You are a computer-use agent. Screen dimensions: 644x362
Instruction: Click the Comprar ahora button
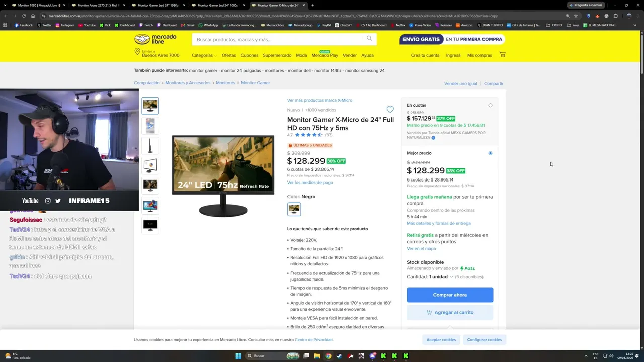[450, 295]
